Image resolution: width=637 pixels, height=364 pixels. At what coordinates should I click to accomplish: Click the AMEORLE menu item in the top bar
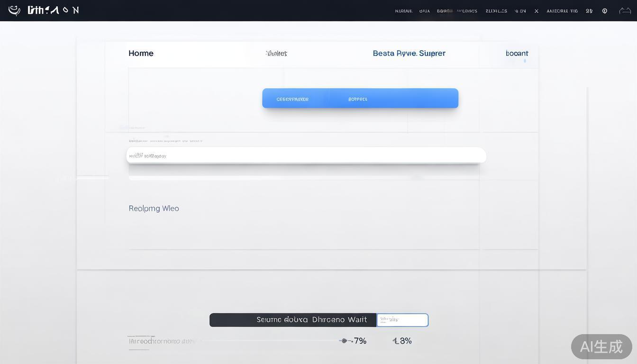(562, 11)
